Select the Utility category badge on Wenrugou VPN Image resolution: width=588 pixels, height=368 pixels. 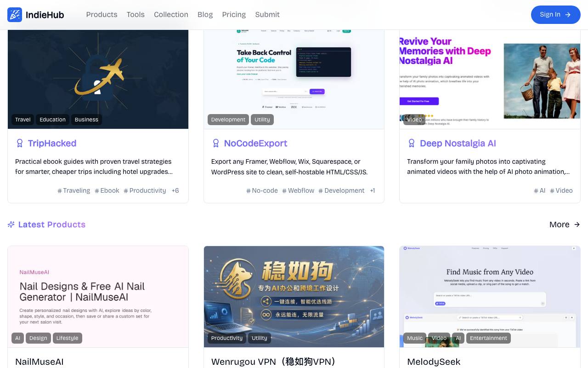click(x=260, y=338)
